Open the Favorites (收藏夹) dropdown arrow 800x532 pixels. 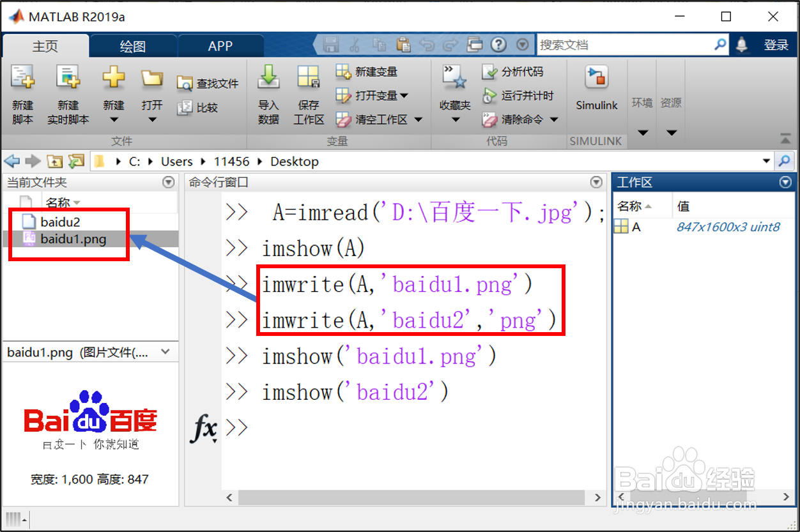click(455, 119)
